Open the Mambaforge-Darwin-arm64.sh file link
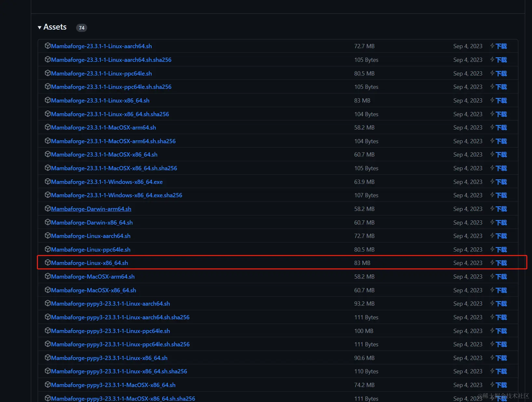Screen dimensions: 532x402 click(91, 209)
